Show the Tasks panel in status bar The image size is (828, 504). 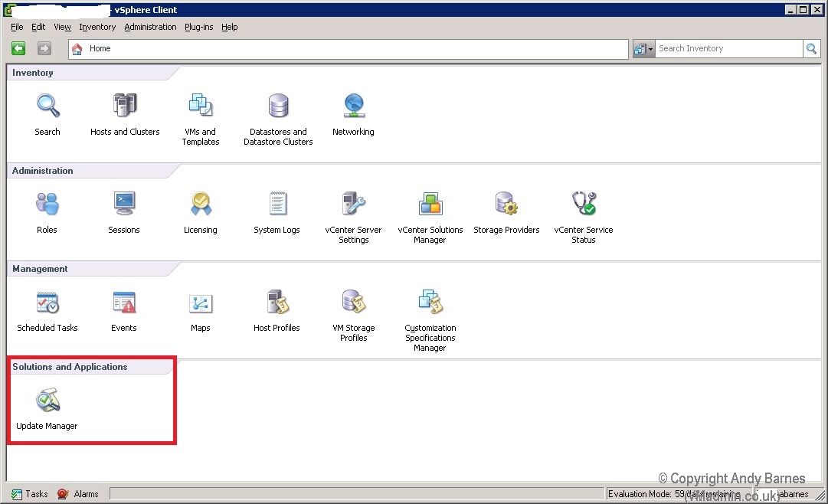pos(30,494)
